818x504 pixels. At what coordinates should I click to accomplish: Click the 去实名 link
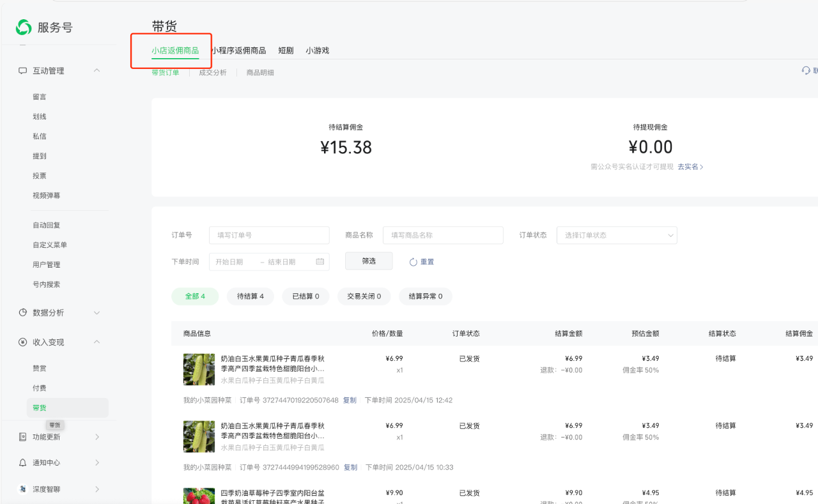[690, 167]
